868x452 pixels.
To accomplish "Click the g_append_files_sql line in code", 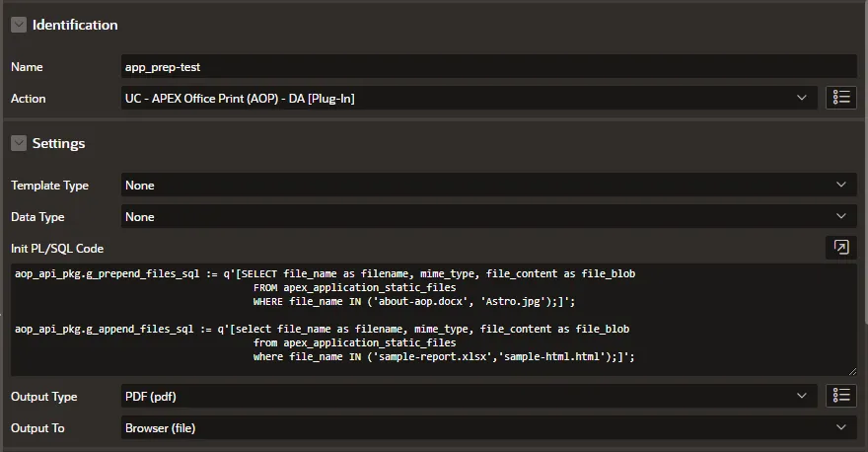I will (323, 329).
